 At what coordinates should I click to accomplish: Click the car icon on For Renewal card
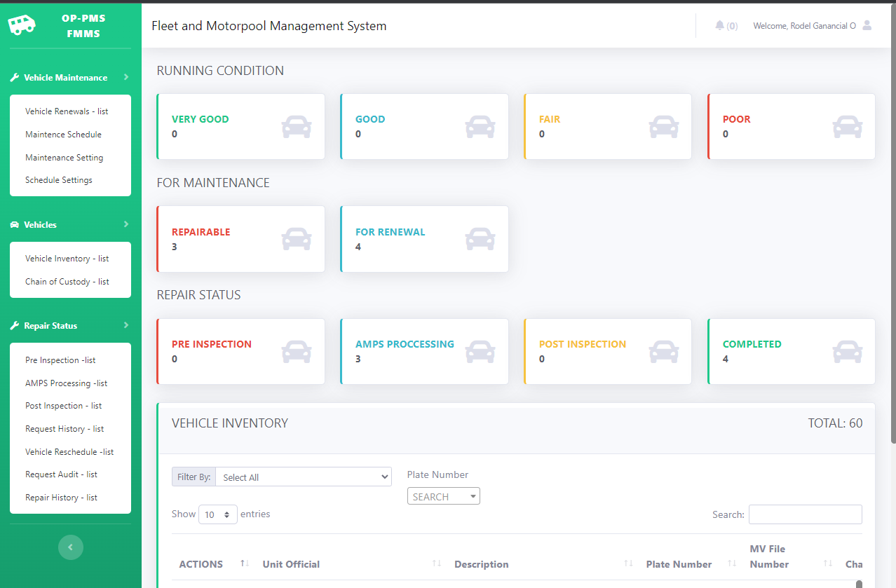[480, 239]
